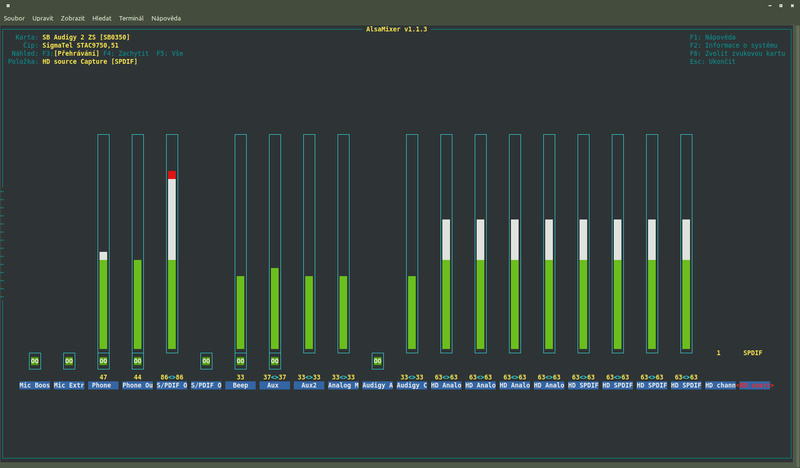The height and width of the screenshot is (468, 800).
Task: Open the Soubor menu
Action: tap(15, 18)
